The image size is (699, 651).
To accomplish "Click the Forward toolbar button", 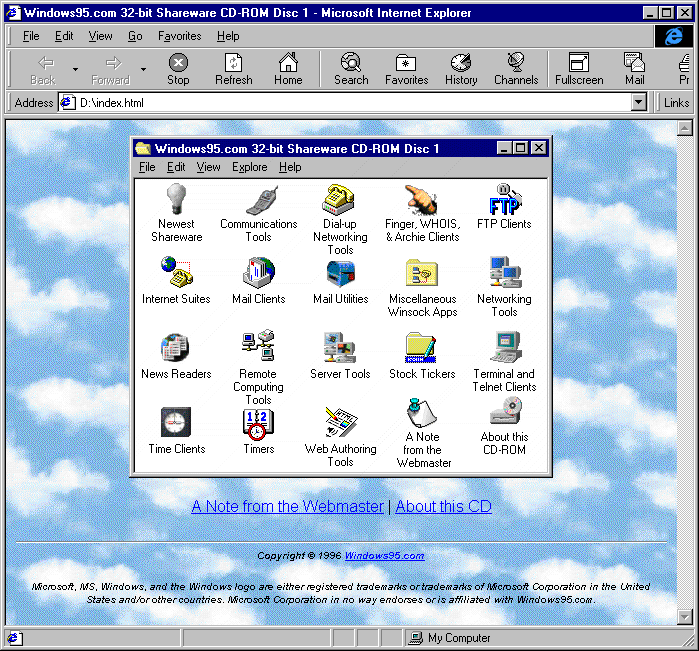I will (111, 69).
